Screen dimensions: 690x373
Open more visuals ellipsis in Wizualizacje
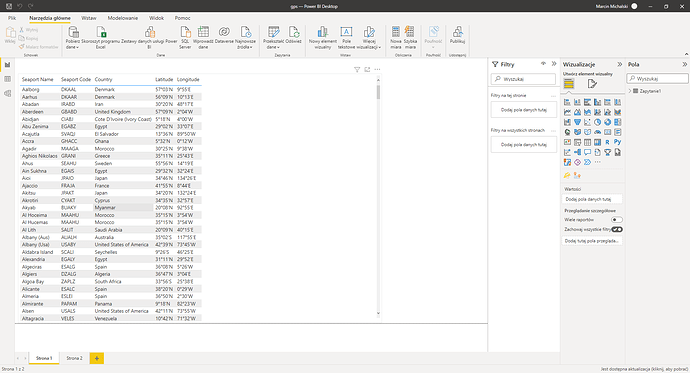[x=598, y=162]
